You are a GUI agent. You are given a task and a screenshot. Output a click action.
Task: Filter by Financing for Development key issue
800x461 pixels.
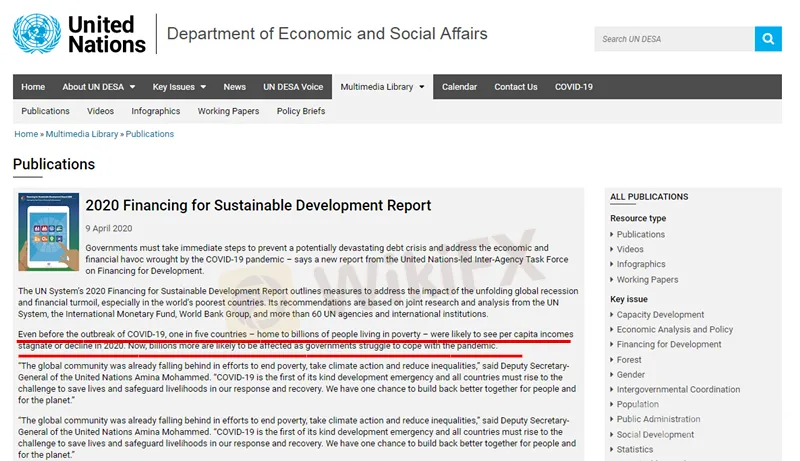669,344
